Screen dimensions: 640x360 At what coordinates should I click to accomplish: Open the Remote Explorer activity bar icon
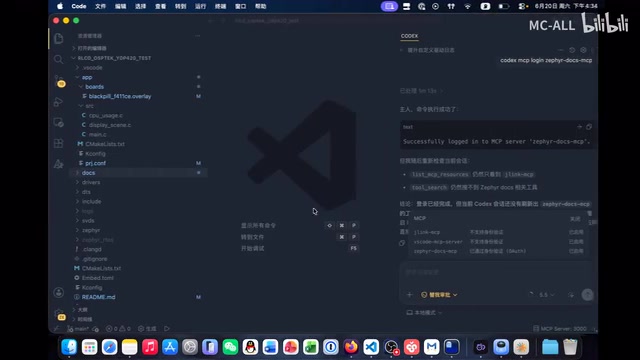(58, 122)
